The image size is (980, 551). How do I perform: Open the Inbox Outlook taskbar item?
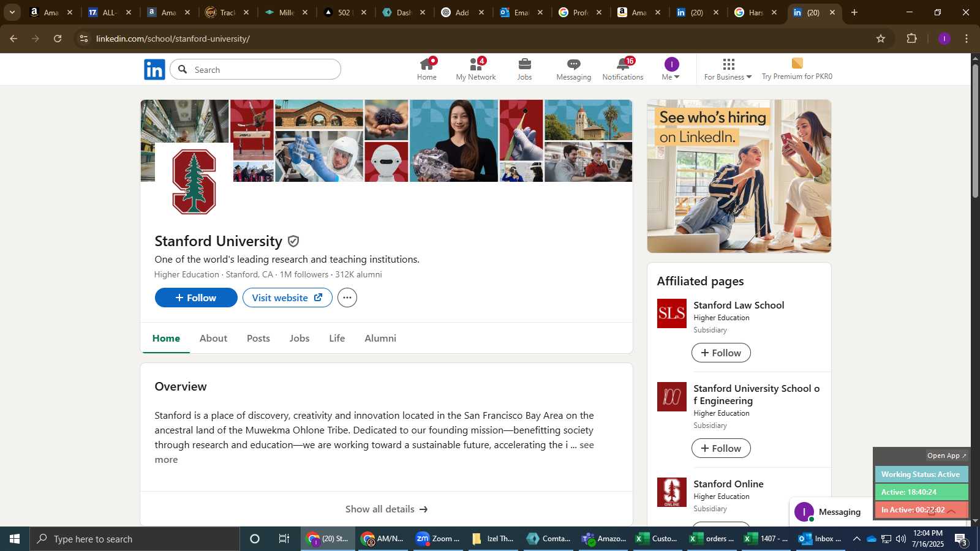click(x=820, y=539)
